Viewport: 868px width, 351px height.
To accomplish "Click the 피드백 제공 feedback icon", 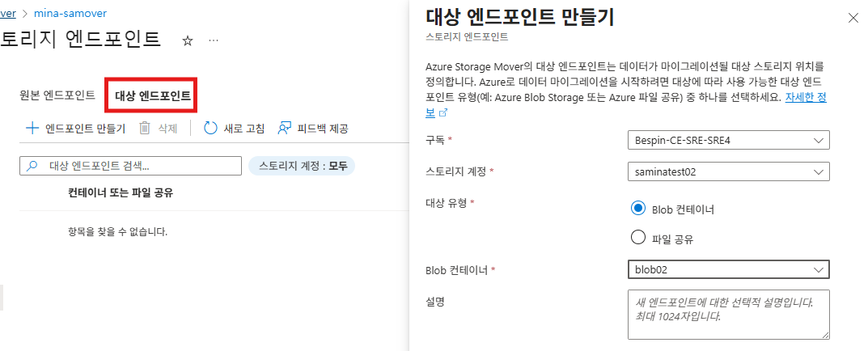I will click(x=285, y=129).
